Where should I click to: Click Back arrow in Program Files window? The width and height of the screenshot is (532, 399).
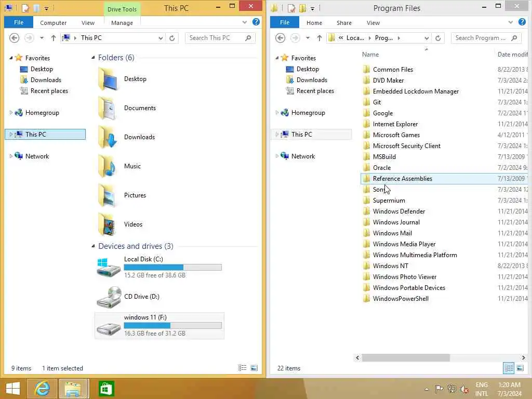pos(280,38)
